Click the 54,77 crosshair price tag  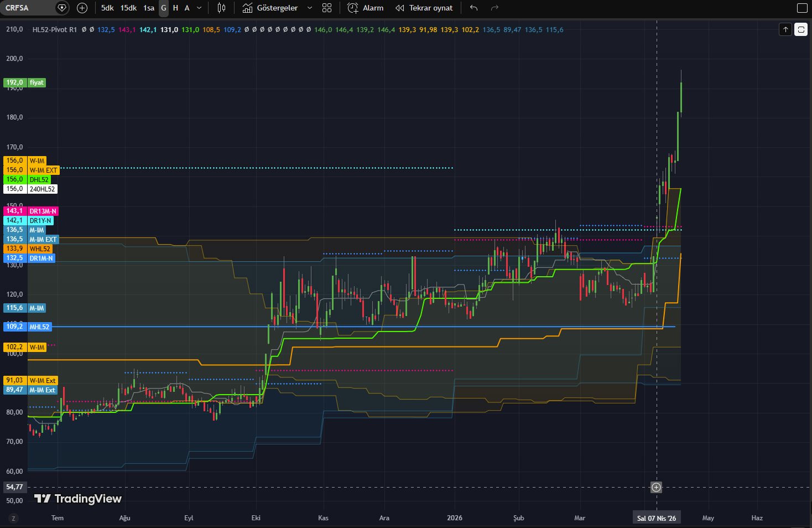click(x=15, y=487)
